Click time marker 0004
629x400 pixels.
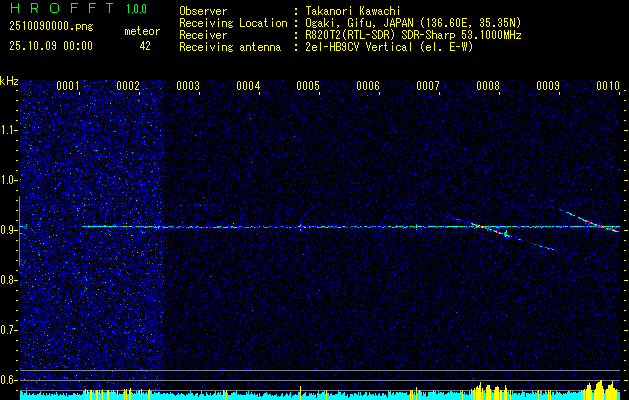point(248,86)
